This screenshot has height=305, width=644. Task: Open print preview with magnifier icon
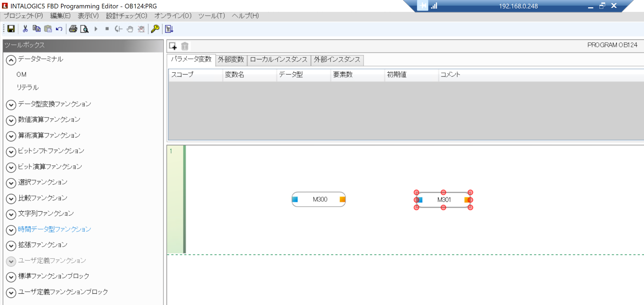[84, 29]
